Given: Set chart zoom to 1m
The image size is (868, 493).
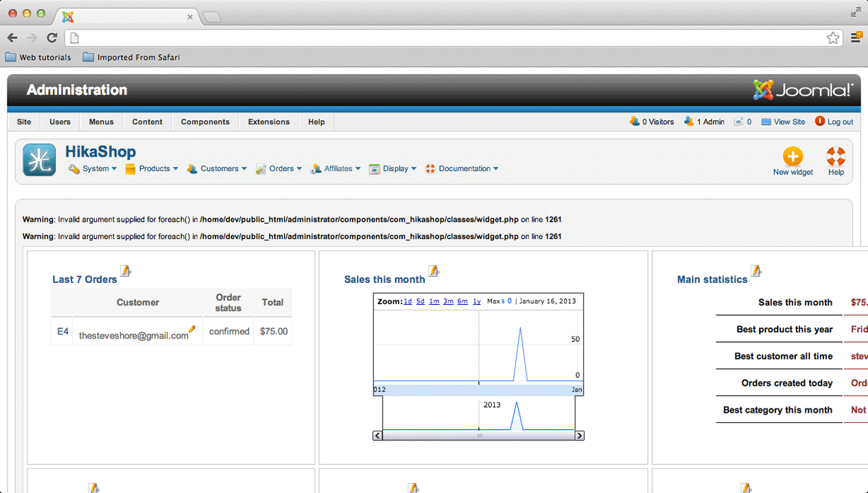Looking at the screenshot, I should coord(434,301).
